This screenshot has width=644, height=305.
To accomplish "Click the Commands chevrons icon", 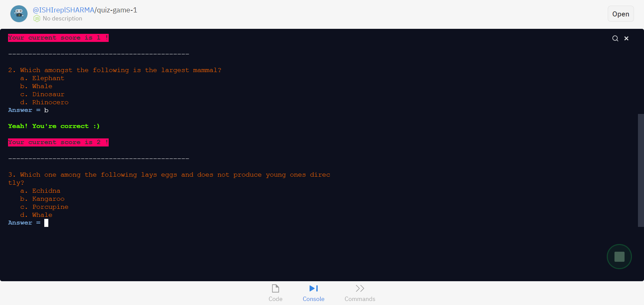I will [360, 288].
